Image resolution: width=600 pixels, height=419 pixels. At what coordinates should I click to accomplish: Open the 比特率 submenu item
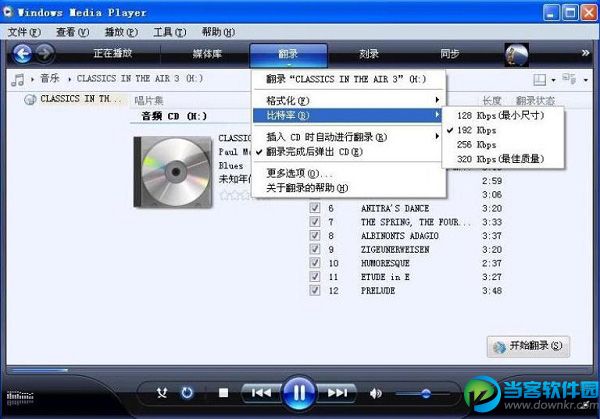[348, 115]
